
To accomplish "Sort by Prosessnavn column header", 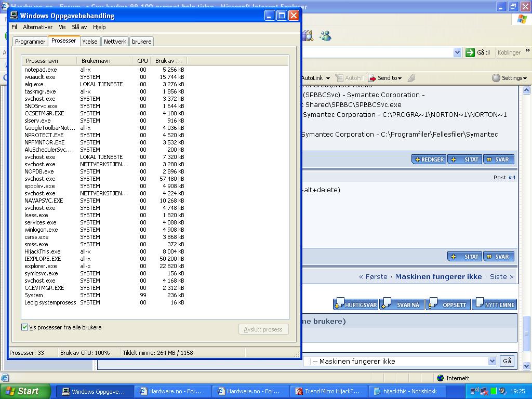I will (49, 61).
